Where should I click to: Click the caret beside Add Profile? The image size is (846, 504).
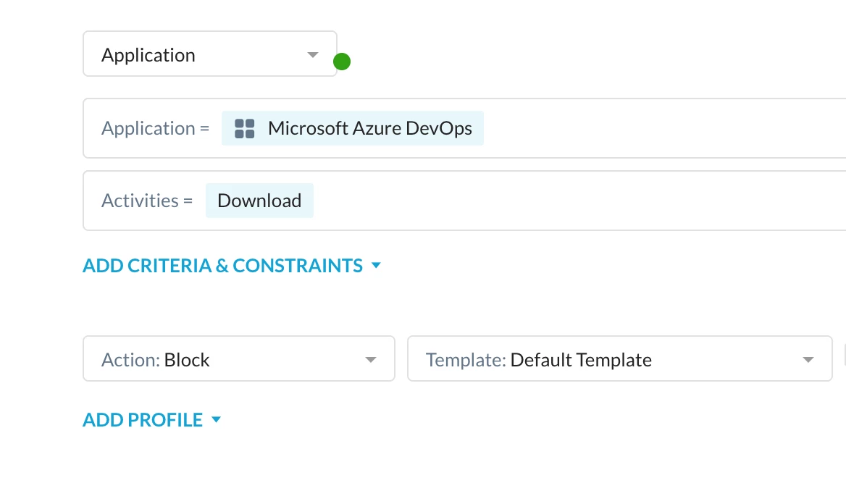(x=216, y=420)
